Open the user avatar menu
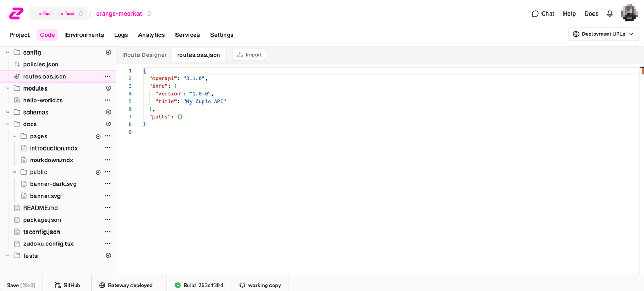 (x=629, y=13)
